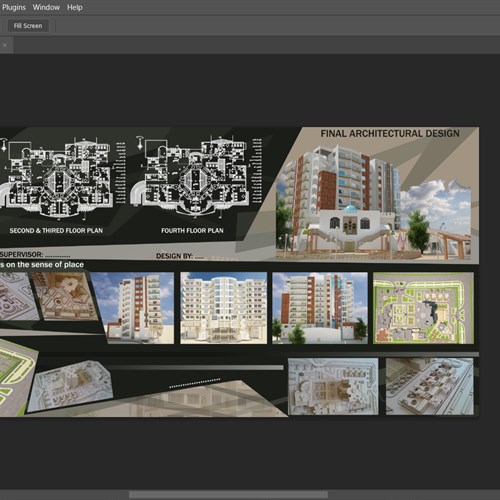Screen dimensions: 500x500
Task: Click the bottom-right physical model photo
Action: click(430, 387)
